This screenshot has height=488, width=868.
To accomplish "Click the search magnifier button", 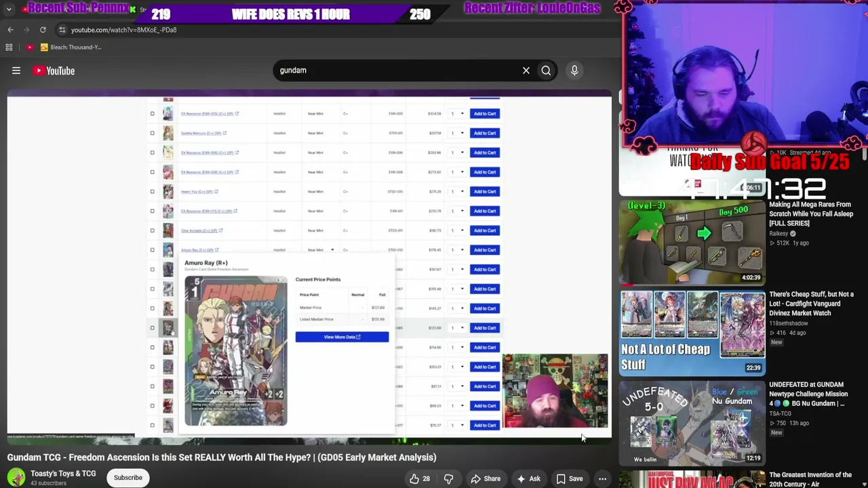I will click(546, 70).
